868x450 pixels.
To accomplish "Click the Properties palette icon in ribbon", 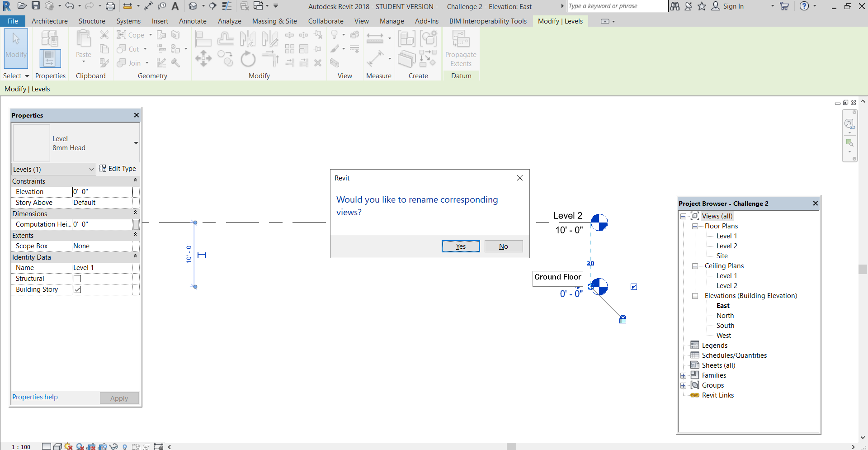I will [50, 58].
